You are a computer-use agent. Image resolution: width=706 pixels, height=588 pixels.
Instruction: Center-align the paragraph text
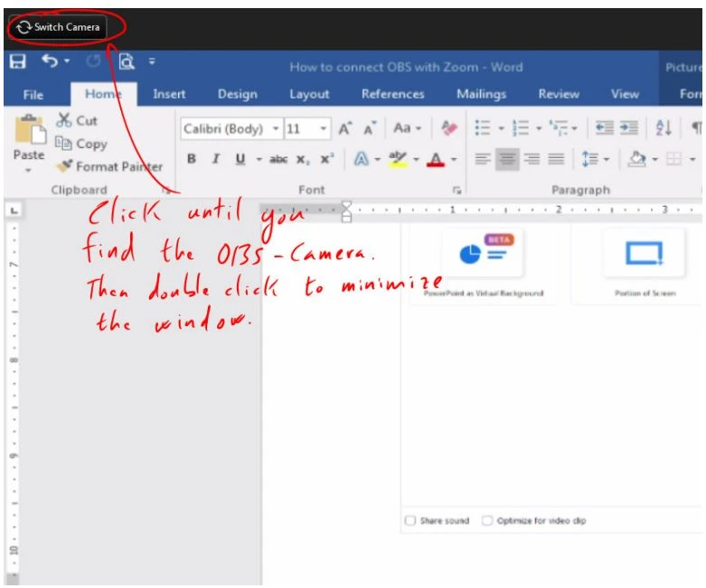507,159
